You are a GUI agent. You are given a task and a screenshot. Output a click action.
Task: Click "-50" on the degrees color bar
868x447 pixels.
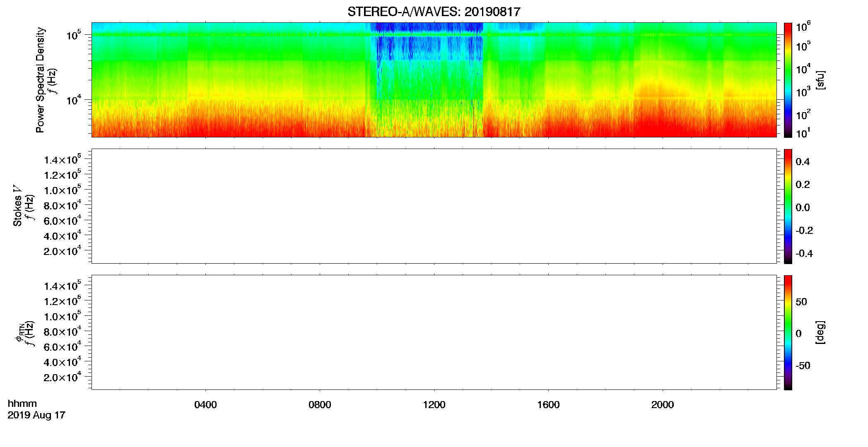803,365
